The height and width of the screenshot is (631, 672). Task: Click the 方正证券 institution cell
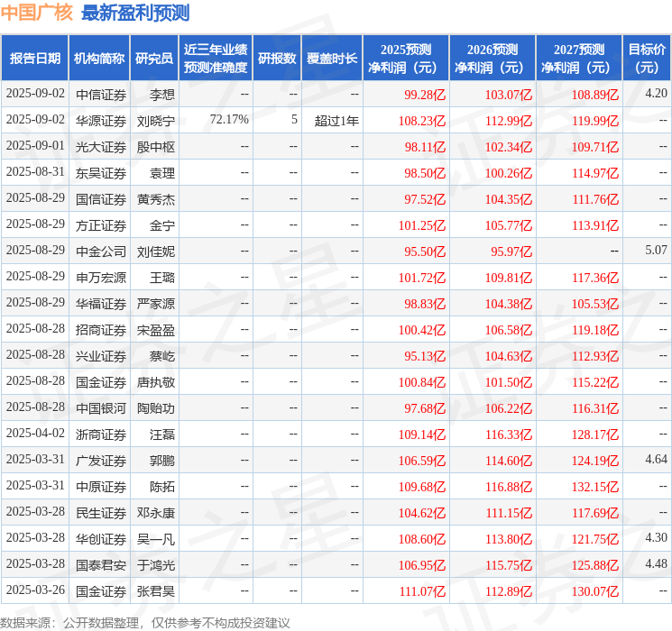click(101, 224)
